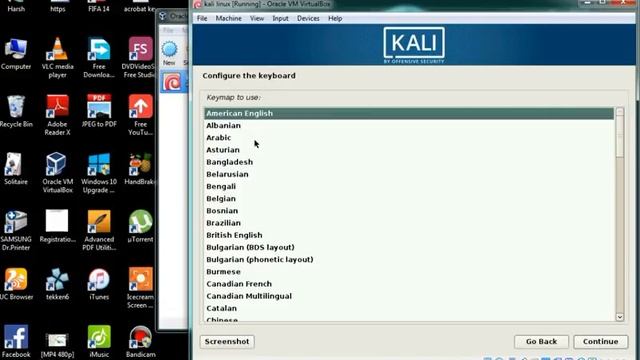The width and height of the screenshot is (640, 360).
Task: Open JPEG to PDF shortcut
Action: click(99, 111)
